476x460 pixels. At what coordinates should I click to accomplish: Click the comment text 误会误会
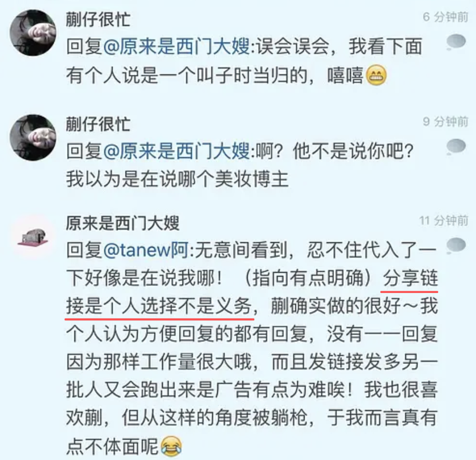tap(293, 46)
